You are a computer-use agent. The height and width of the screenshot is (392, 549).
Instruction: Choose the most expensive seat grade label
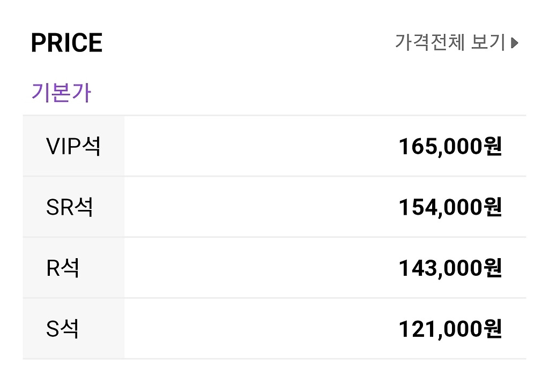pos(73,146)
